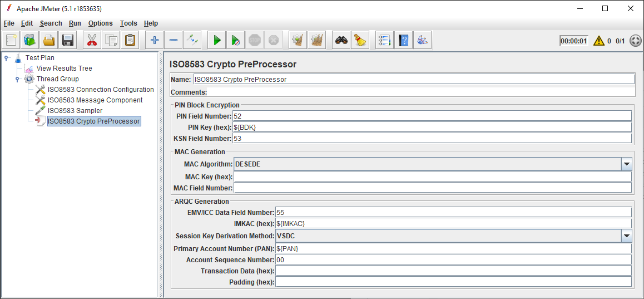The image size is (644, 299).
Task: Click the MAC Field Number input
Action: (433, 188)
